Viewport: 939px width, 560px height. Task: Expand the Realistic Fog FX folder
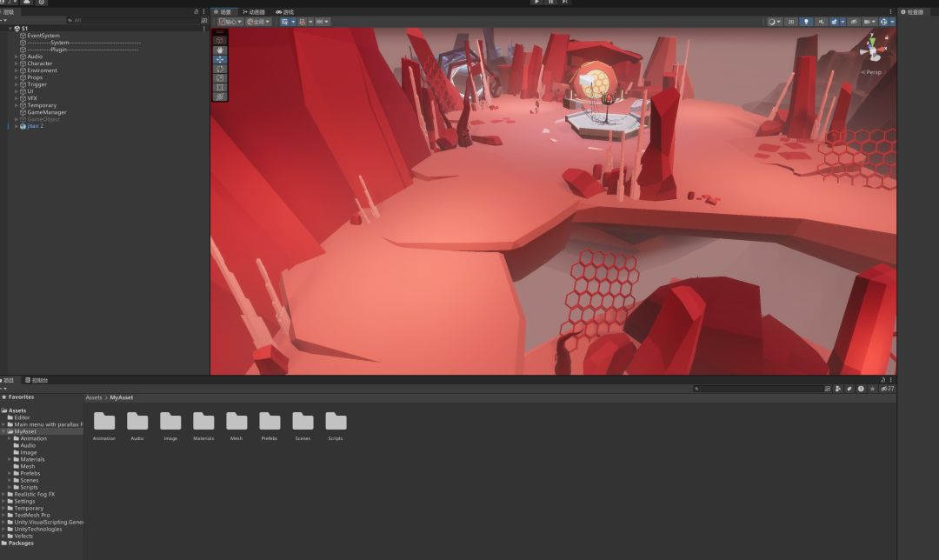3,494
